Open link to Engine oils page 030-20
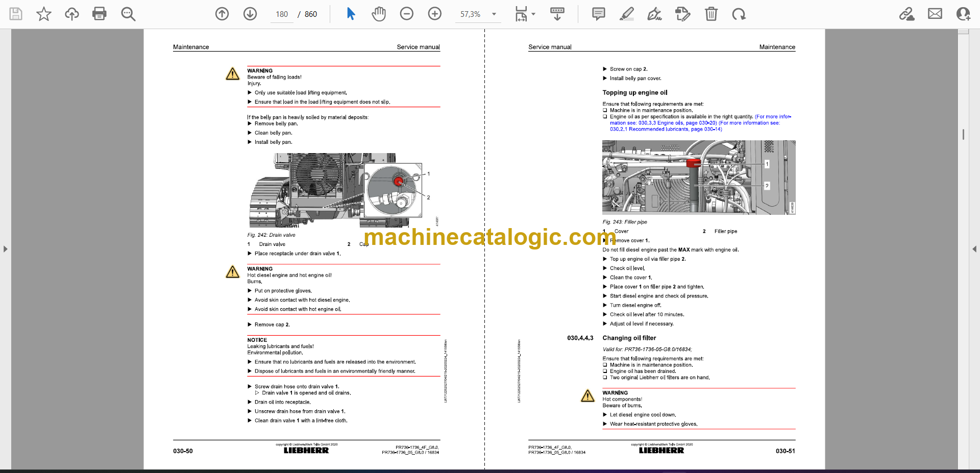Viewport: 980px width, 473px height. 677,123
